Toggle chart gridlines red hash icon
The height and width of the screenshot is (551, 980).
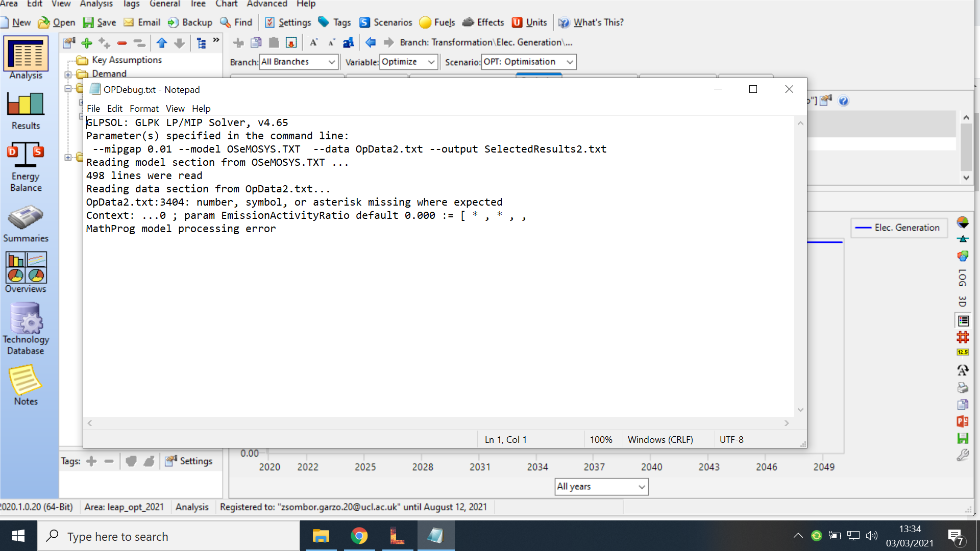click(963, 337)
